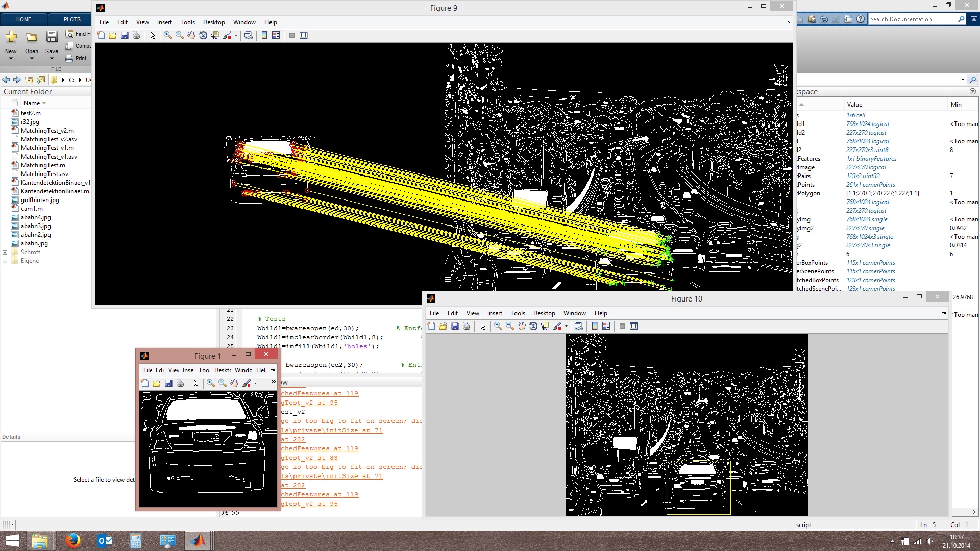Click Save Figure icon in Figure 1 toolbar
This screenshot has height=551, width=980.
tap(168, 383)
